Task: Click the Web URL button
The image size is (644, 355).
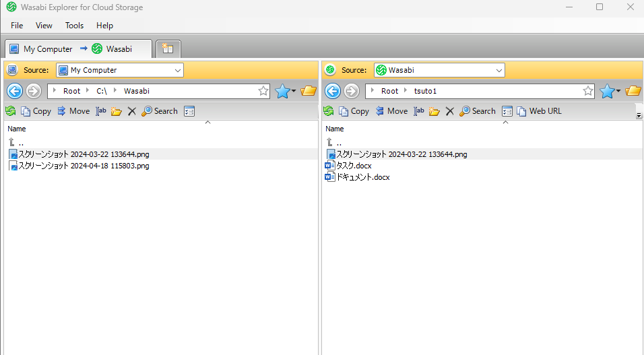Action: coord(540,111)
